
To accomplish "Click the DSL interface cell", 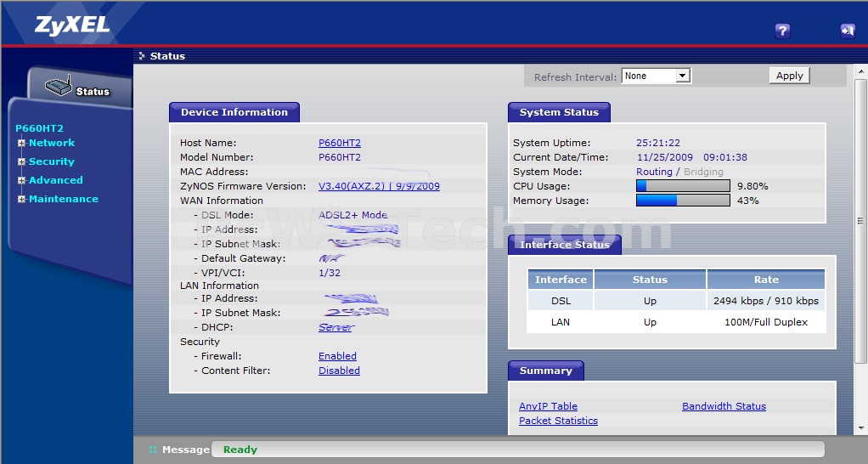I will pyautogui.click(x=561, y=301).
